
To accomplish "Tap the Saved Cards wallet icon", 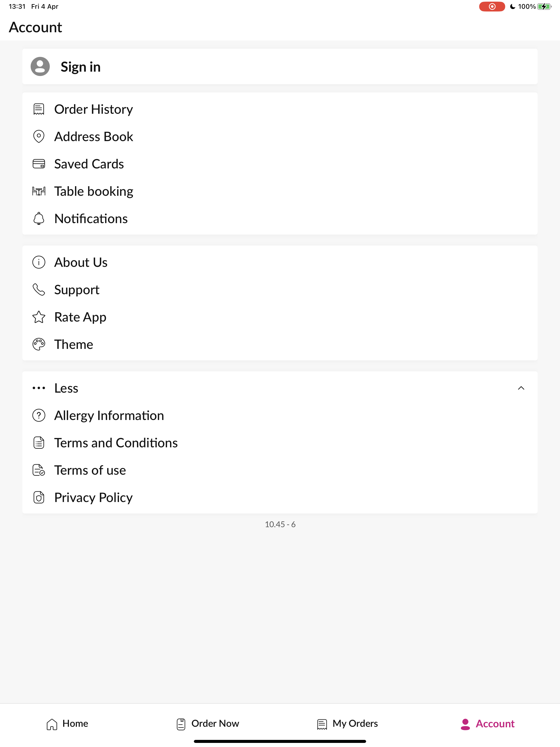I will (x=39, y=164).
